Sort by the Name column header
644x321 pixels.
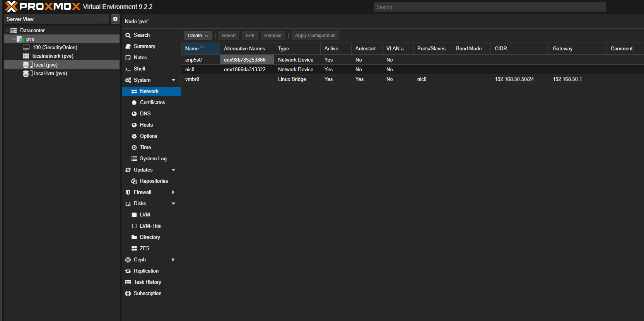click(200, 49)
